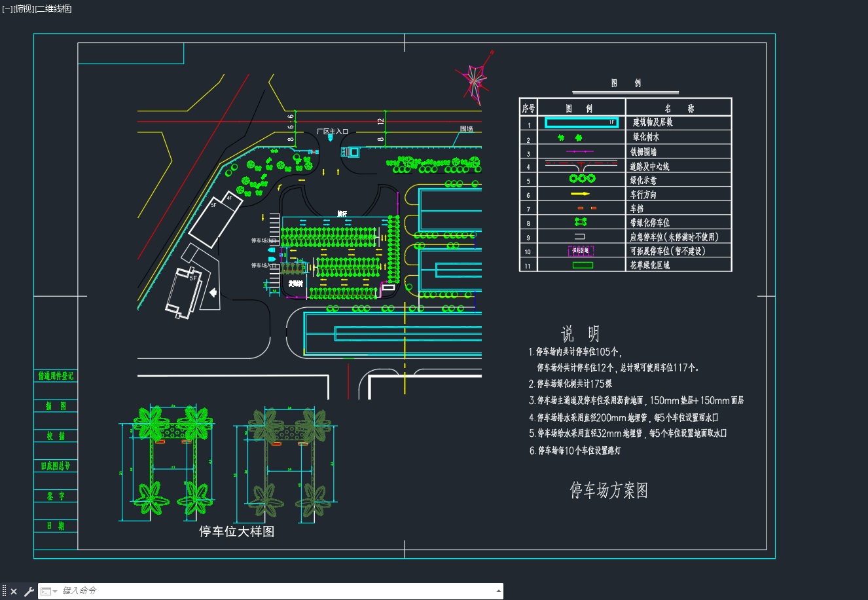Select the 建筑物及层数 legend text
The width and height of the screenshot is (868, 600).
[653, 122]
